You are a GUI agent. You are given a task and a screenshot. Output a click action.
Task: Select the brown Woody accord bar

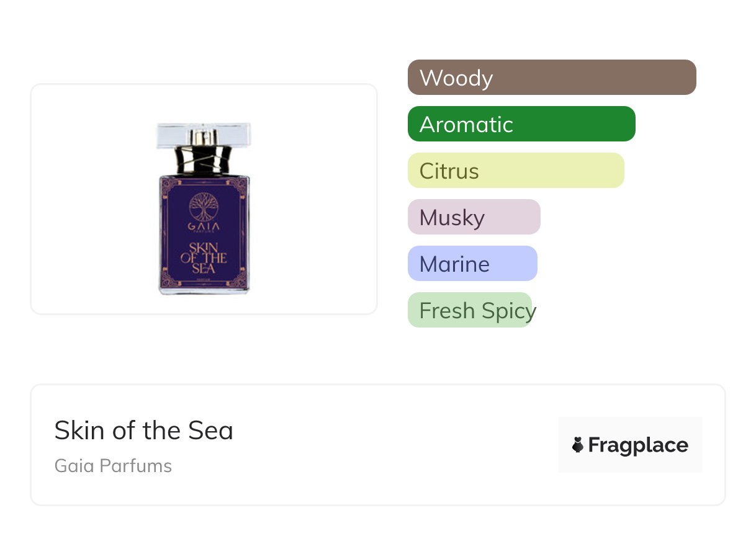coord(551,78)
